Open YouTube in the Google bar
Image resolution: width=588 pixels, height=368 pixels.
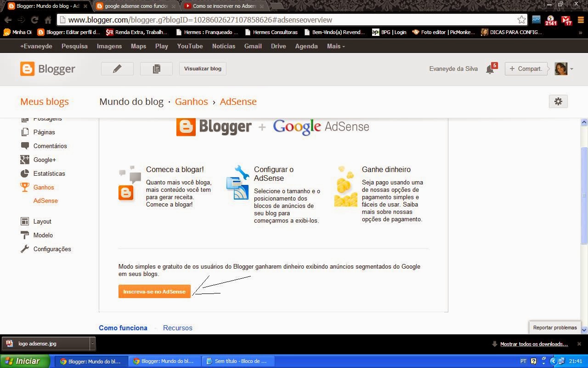tap(190, 46)
